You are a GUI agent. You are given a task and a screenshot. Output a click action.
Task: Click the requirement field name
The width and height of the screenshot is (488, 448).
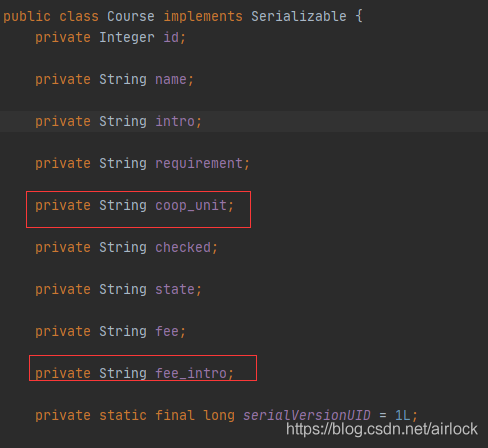coord(199,164)
